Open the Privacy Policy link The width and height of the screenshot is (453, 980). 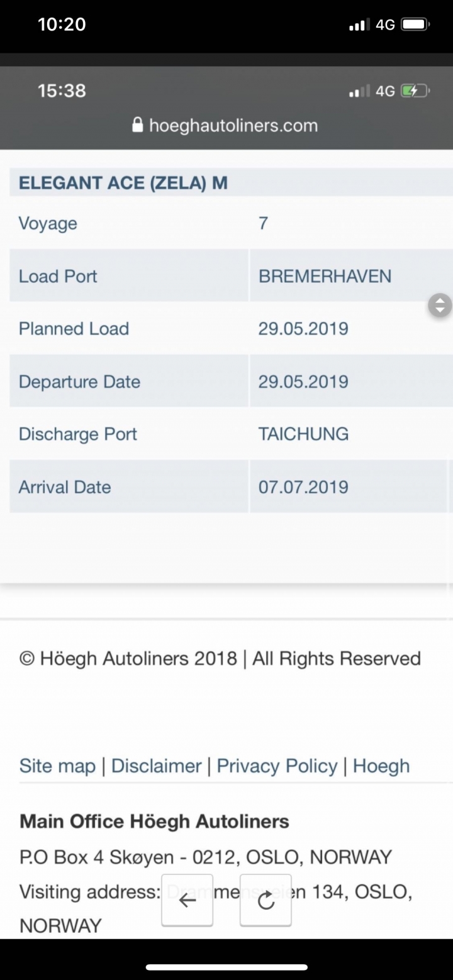pyautogui.click(x=277, y=766)
